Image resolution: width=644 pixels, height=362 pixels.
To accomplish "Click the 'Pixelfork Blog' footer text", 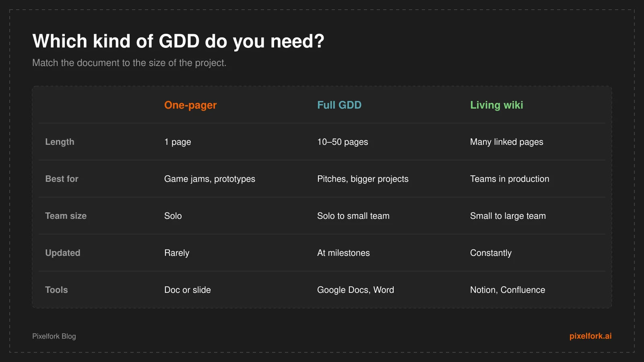I will coord(54,336).
